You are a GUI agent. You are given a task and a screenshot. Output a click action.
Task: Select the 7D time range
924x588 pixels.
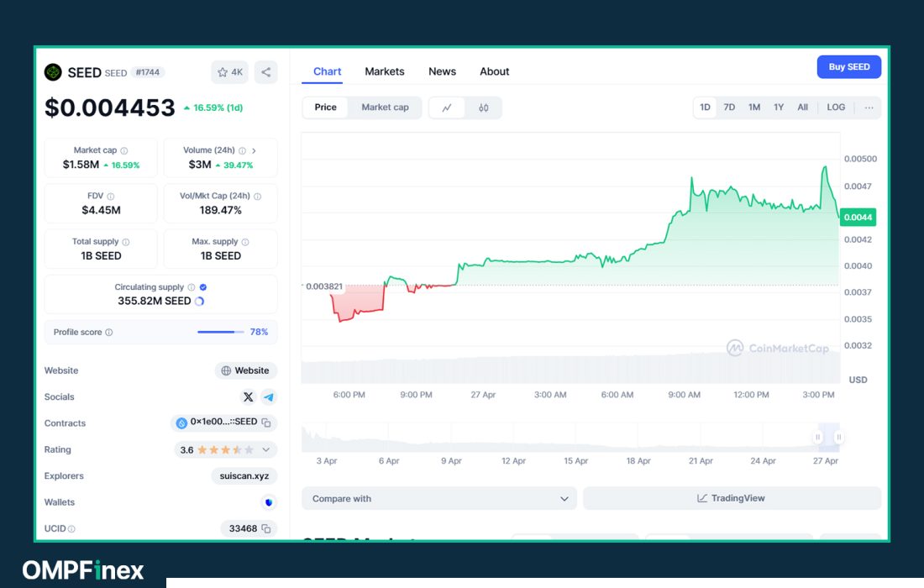pos(729,108)
